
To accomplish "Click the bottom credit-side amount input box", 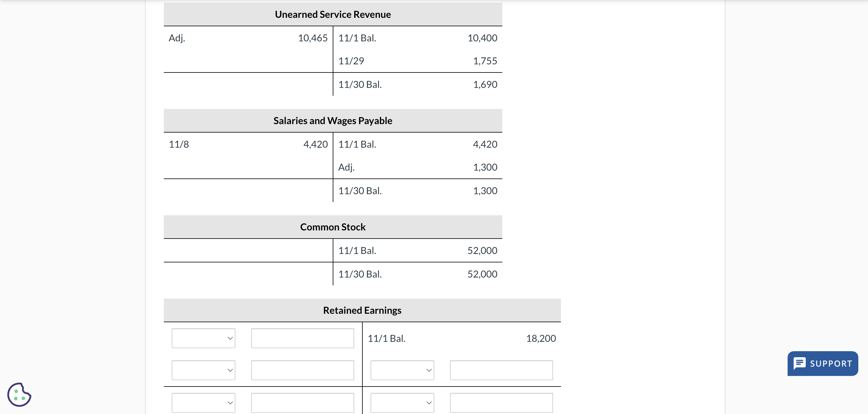I will [501, 402].
